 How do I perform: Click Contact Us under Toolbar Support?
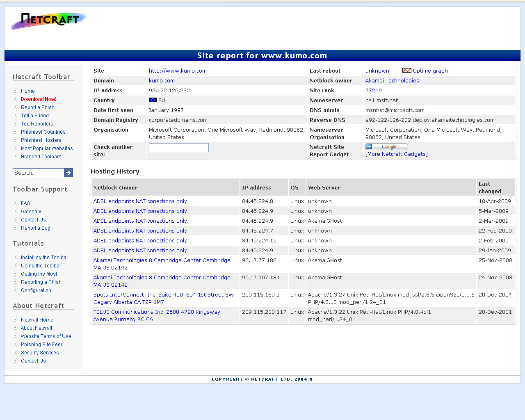33,220
